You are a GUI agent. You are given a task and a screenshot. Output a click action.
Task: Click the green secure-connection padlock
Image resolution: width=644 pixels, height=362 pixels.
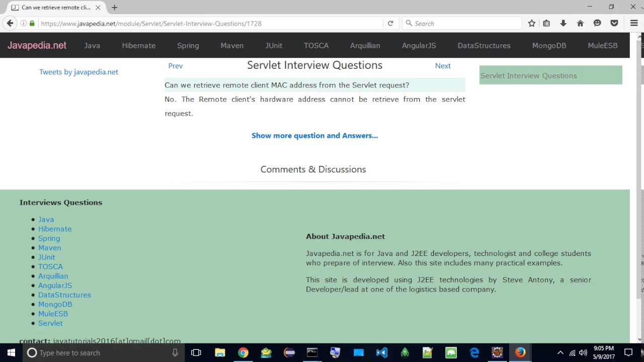pos(32,23)
